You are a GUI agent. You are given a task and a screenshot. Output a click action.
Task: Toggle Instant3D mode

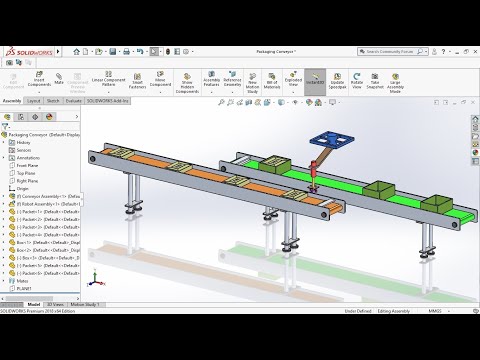315,82
